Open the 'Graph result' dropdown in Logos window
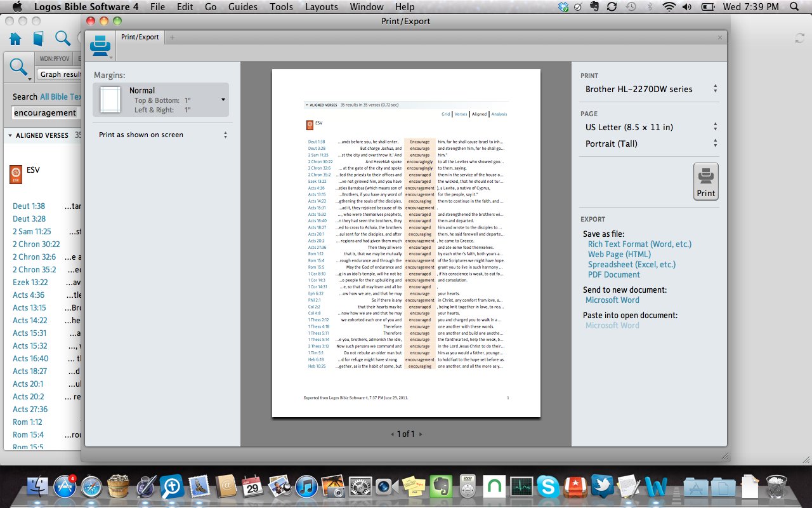The height and width of the screenshot is (508, 812). coord(60,74)
